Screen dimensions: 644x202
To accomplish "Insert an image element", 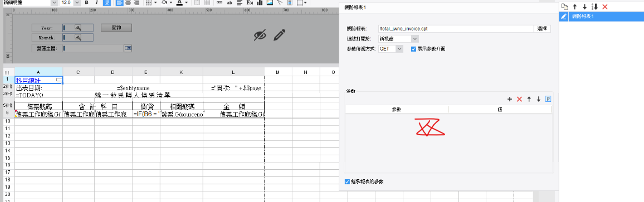I will [270, 2].
